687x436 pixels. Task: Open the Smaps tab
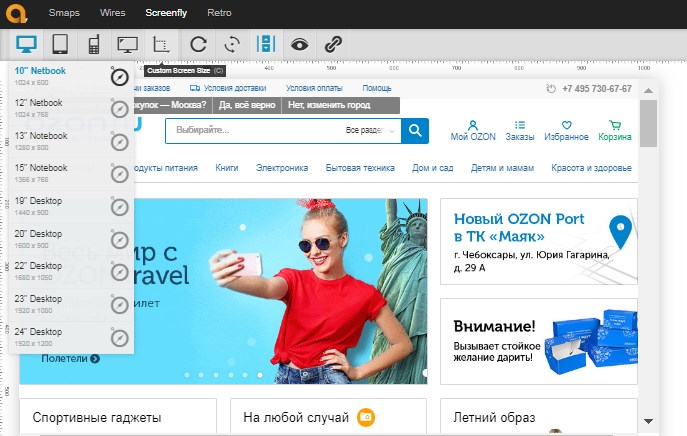pyautogui.click(x=64, y=13)
